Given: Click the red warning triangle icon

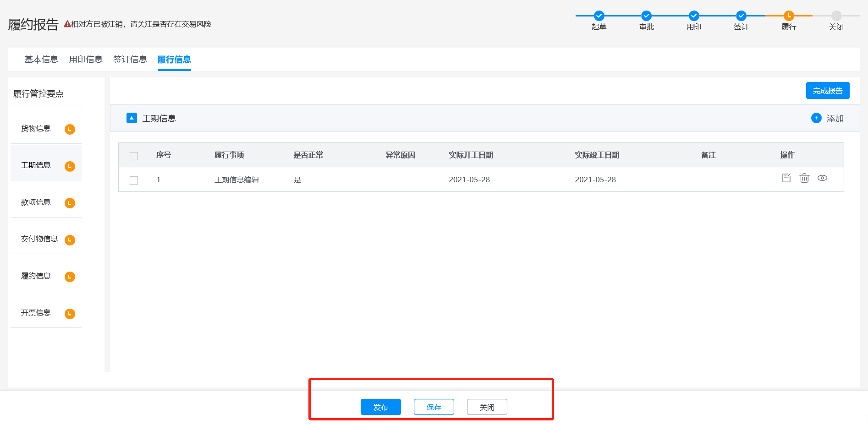Looking at the screenshot, I should pyautogui.click(x=67, y=24).
